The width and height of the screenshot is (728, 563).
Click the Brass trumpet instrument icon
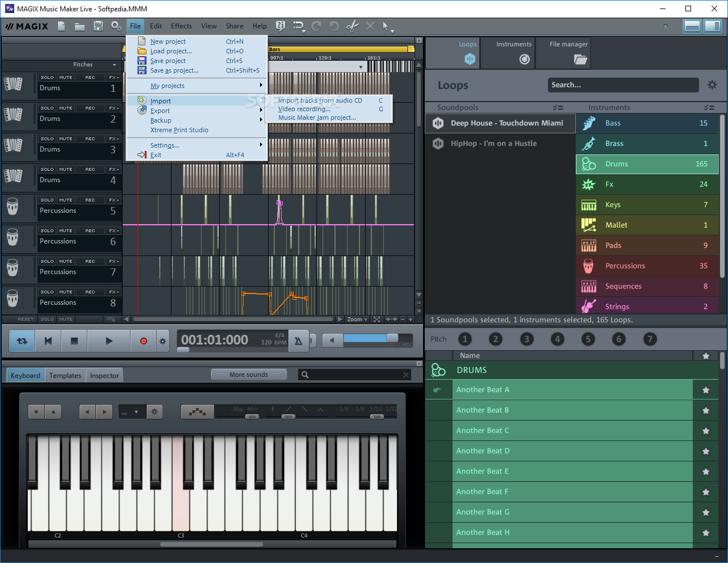[588, 144]
